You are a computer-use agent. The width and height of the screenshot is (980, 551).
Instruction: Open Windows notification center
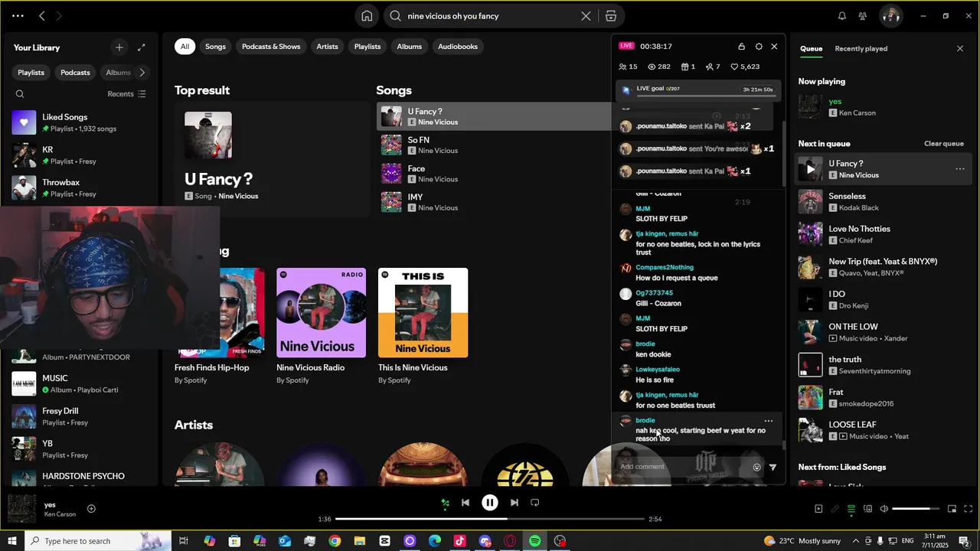[965, 541]
